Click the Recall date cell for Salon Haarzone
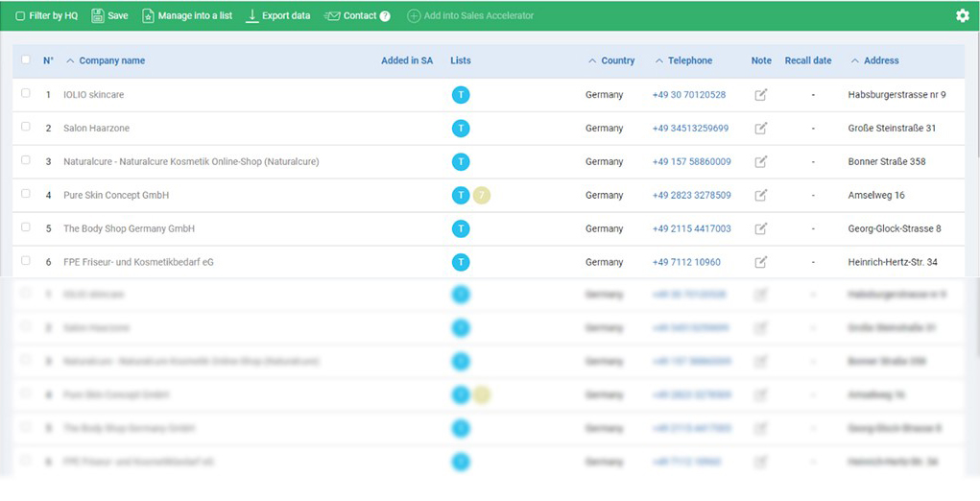Viewport: 980px width, 501px height. [812, 129]
